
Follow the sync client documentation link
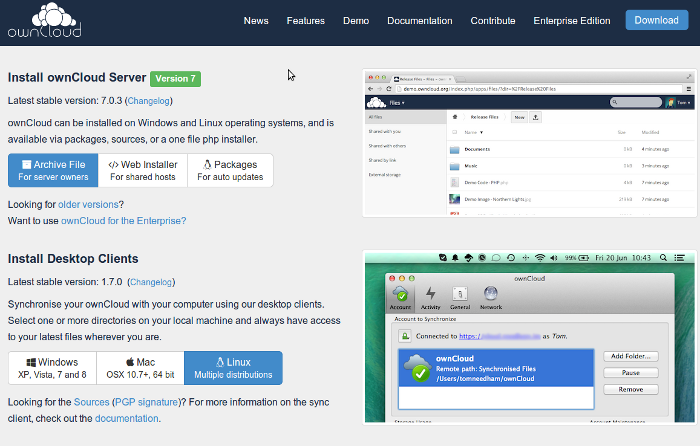click(x=127, y=419)
